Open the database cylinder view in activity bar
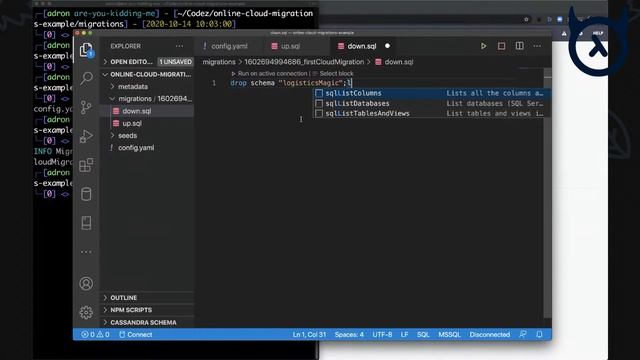 point(86,194)
